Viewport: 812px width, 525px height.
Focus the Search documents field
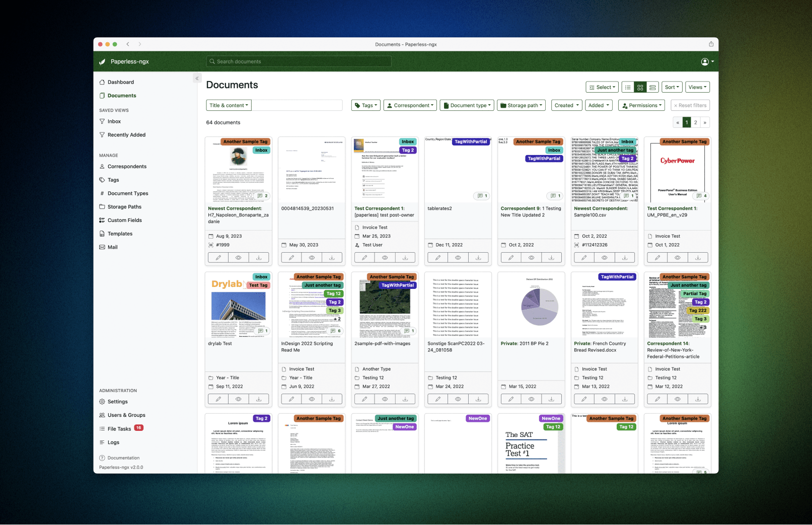(x=299, y=61)
